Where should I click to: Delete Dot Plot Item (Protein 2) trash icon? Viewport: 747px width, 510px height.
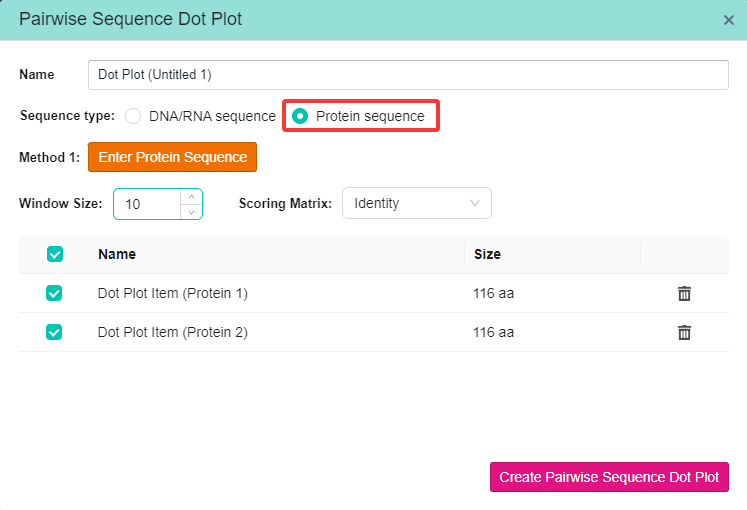tap(684, 332)
